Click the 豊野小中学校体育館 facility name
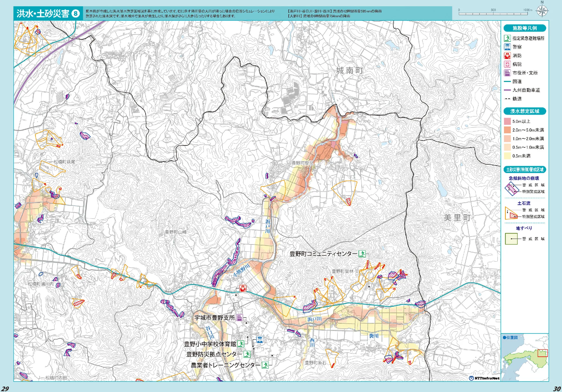Image resolution: width=562 pixels, height=392 pixels. [210, 344]
